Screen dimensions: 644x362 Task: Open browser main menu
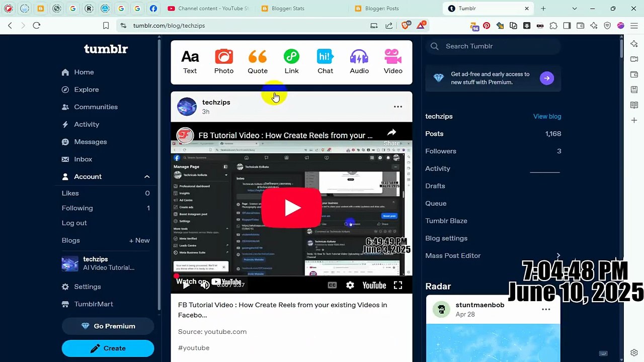pyautogui.click(x=634, y=26)
